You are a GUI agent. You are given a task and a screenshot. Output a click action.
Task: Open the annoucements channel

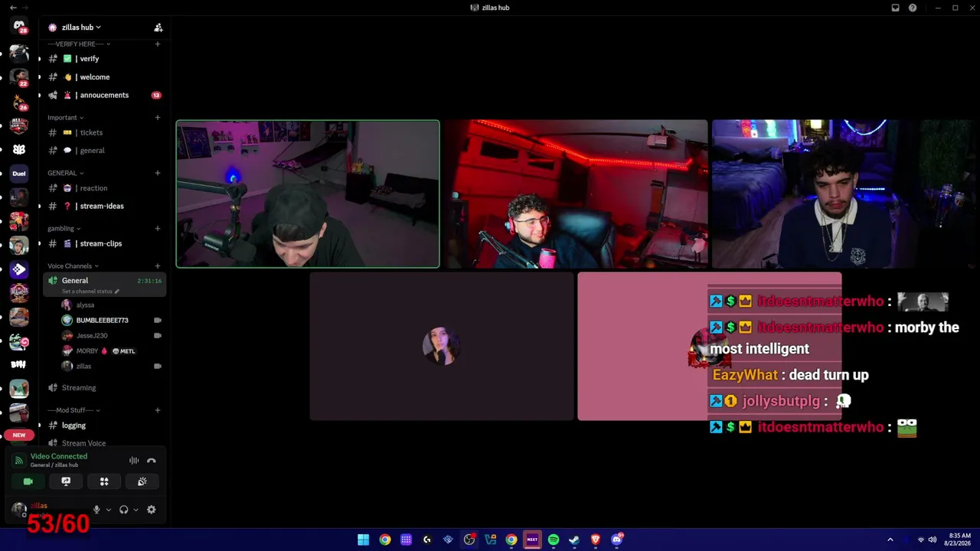click(x=105, y=96)
